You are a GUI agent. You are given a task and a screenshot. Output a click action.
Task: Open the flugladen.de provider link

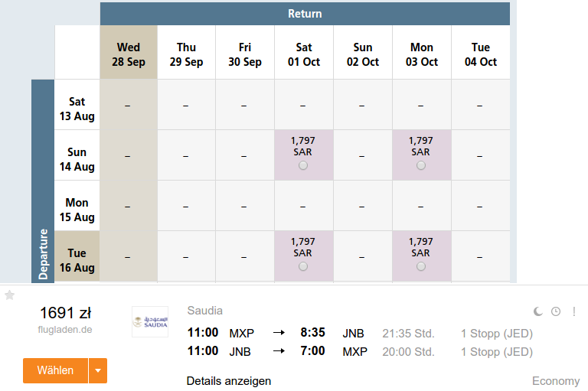[x=65, y=330]
